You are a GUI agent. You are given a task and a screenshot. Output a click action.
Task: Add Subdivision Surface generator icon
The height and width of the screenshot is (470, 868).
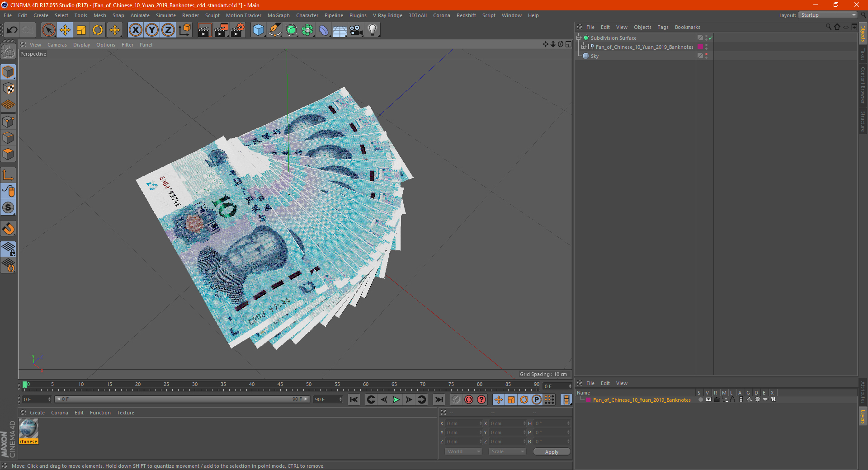pyautogui.click(x=291, y=30)
